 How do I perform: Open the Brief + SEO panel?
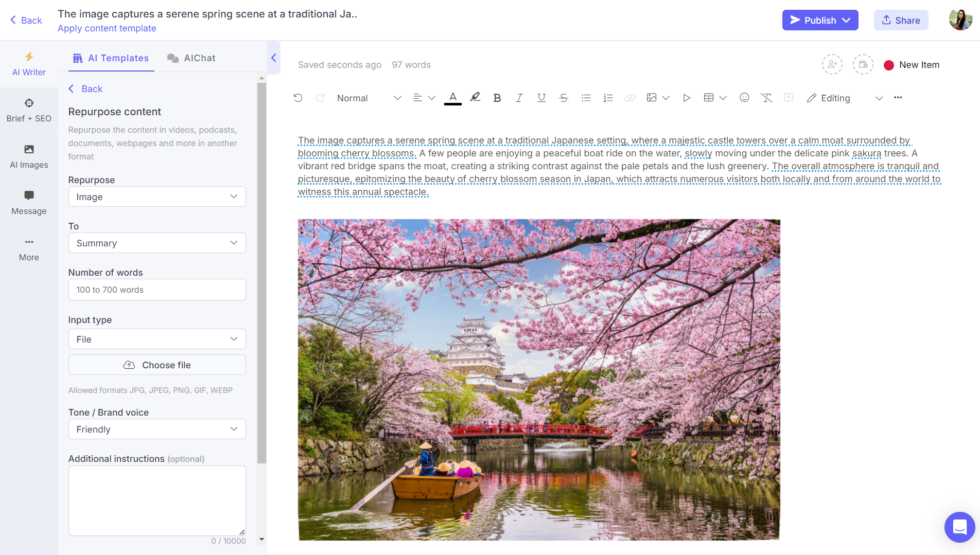click(28, 110)
